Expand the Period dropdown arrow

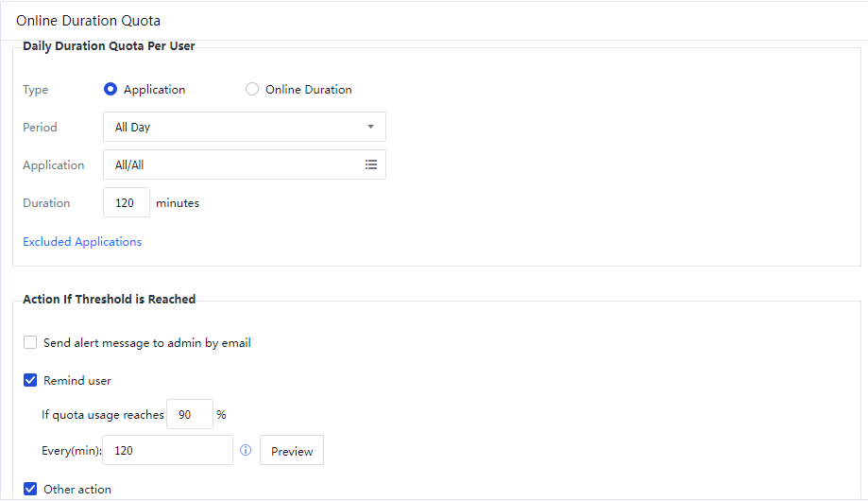370,127
